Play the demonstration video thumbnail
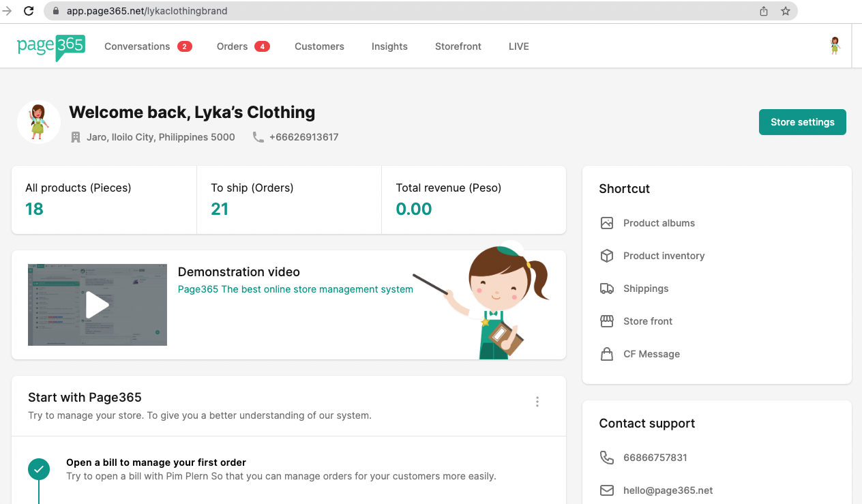The height and width of the screenshot is (504, 862). pyautogui.click(x=98, y=305)
